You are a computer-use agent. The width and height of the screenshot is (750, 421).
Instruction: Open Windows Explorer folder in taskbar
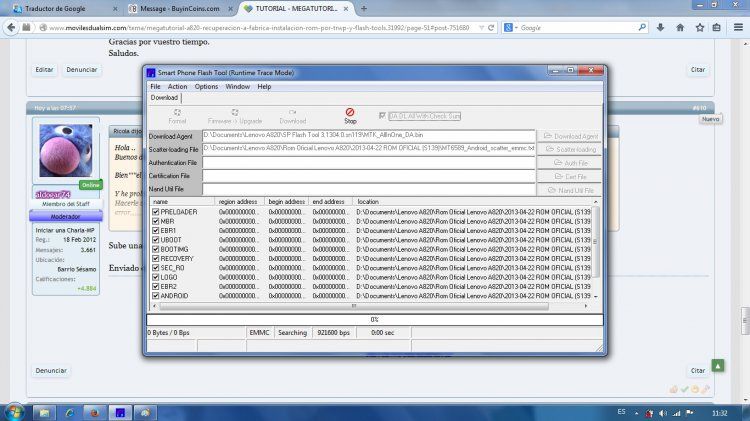click(x=44, y=412)
